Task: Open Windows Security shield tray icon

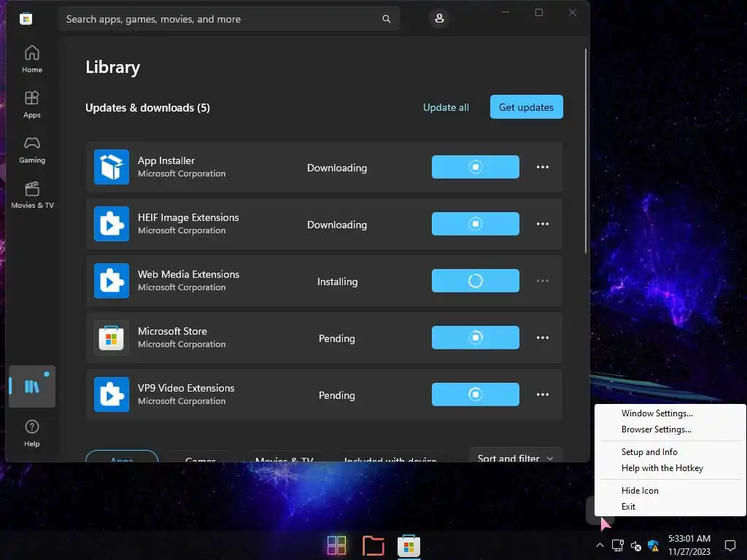Action: point(653,545)
